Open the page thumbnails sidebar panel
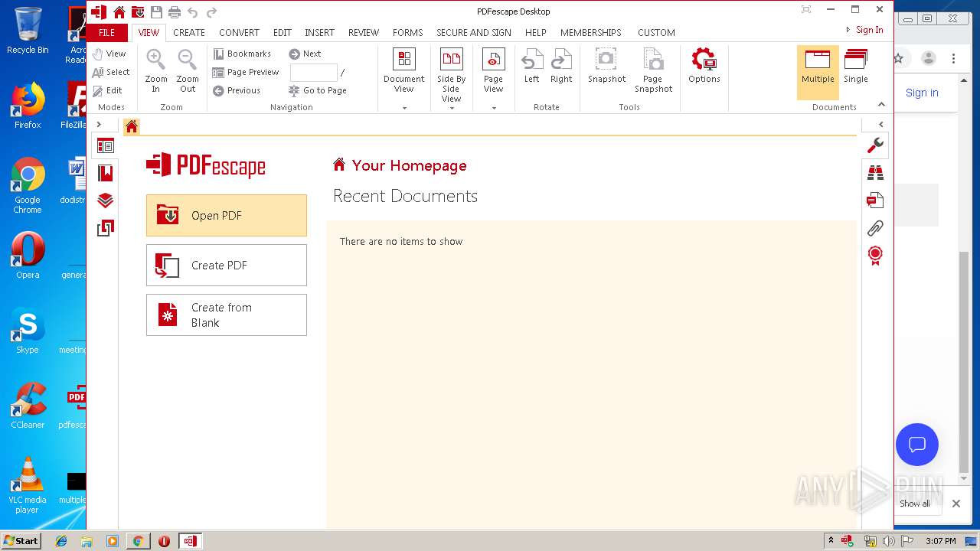980x551 pixels. 106,145
